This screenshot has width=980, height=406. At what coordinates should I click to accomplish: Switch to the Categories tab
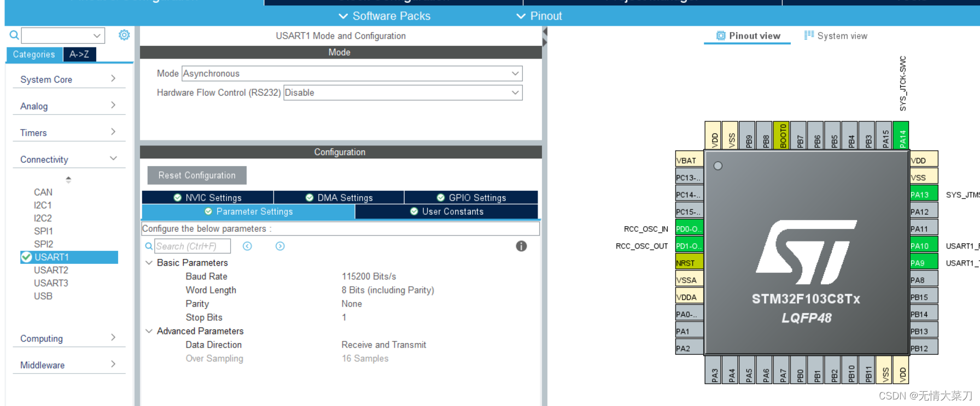(34, 55)
